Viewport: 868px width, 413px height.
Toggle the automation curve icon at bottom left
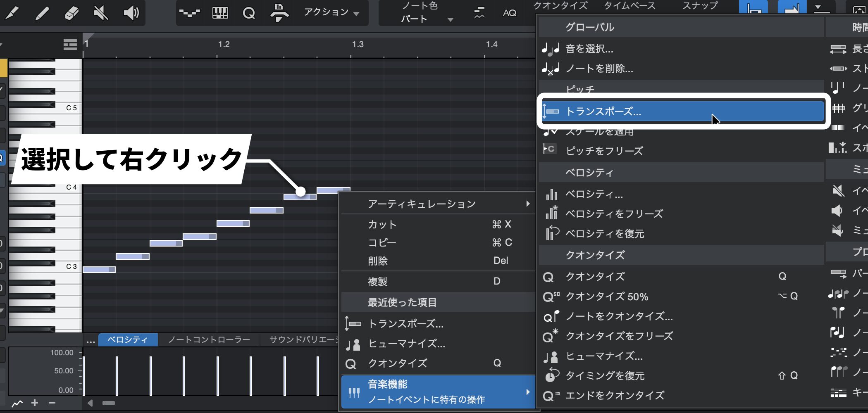[17, 403]
